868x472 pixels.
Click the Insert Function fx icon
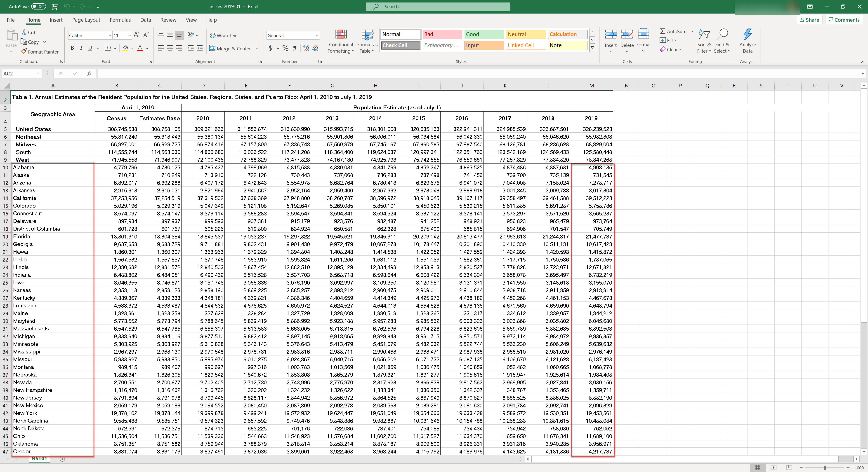click(89, 73)
